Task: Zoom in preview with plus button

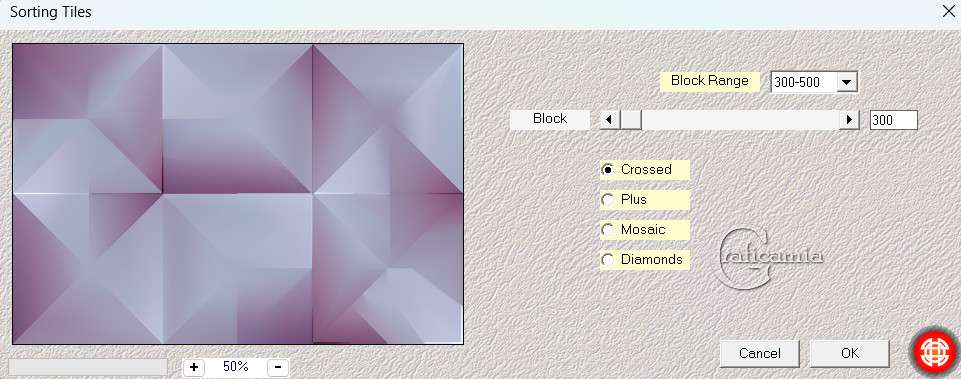Action: pyautogui.click(x=194, y=367)
